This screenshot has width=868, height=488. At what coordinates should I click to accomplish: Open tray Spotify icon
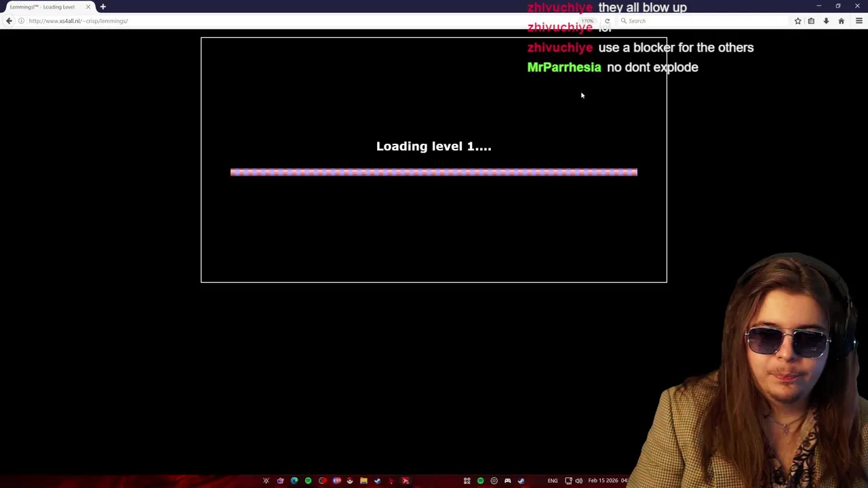[480, 481]
